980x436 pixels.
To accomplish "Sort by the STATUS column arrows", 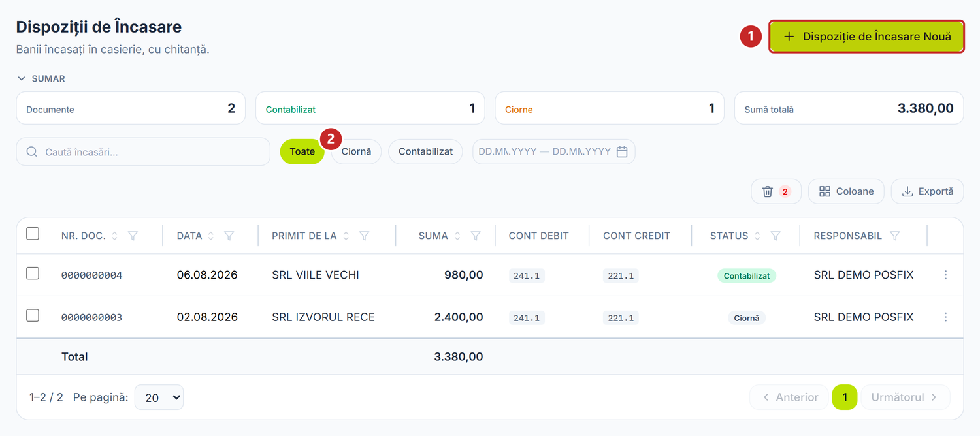I will tap(758, 236).
